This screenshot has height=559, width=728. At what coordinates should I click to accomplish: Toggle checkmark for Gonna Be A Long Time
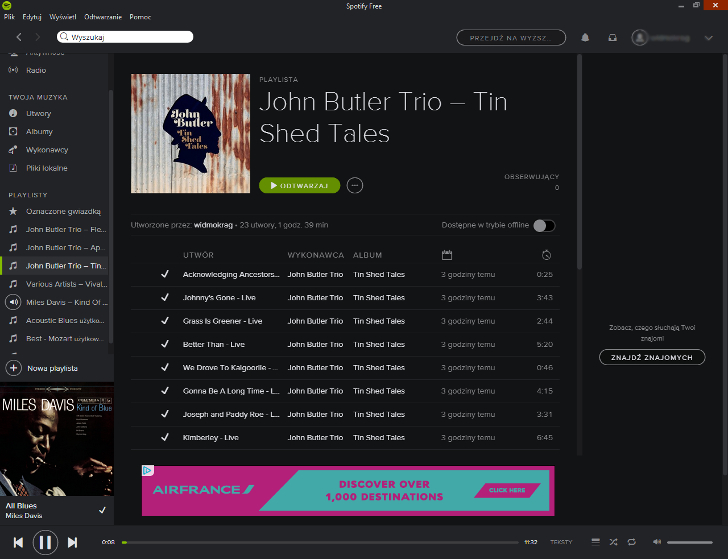(165, 390)
